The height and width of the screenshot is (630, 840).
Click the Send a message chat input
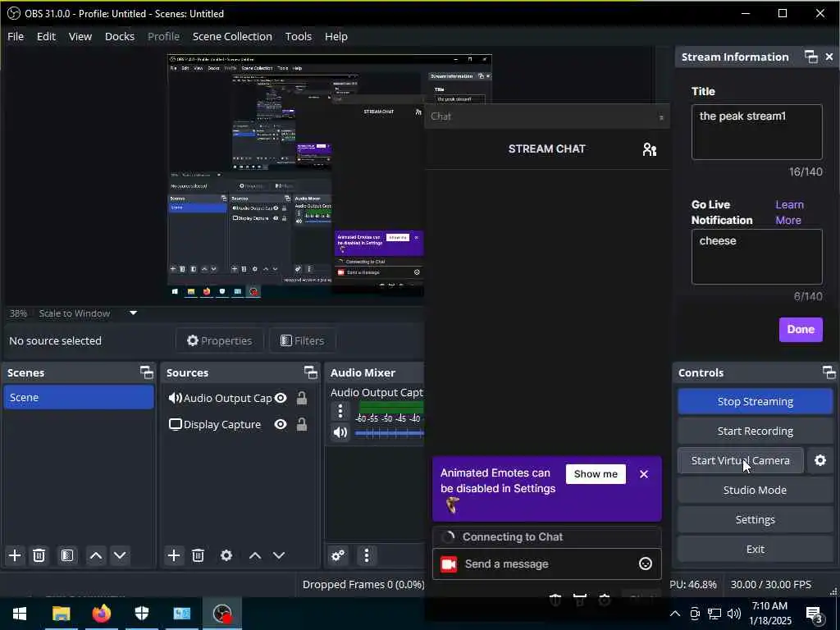click(546, 564)
